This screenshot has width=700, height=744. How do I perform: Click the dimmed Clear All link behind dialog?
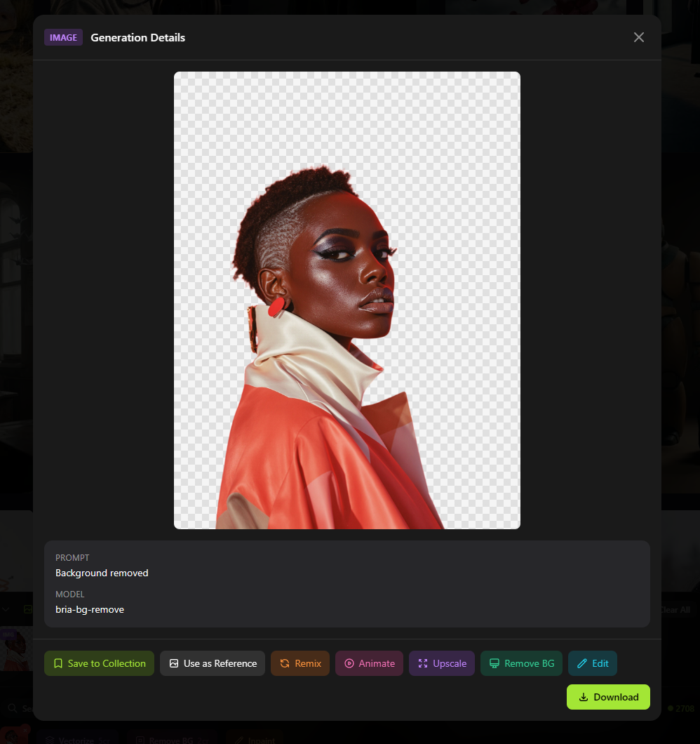[676, 610]
